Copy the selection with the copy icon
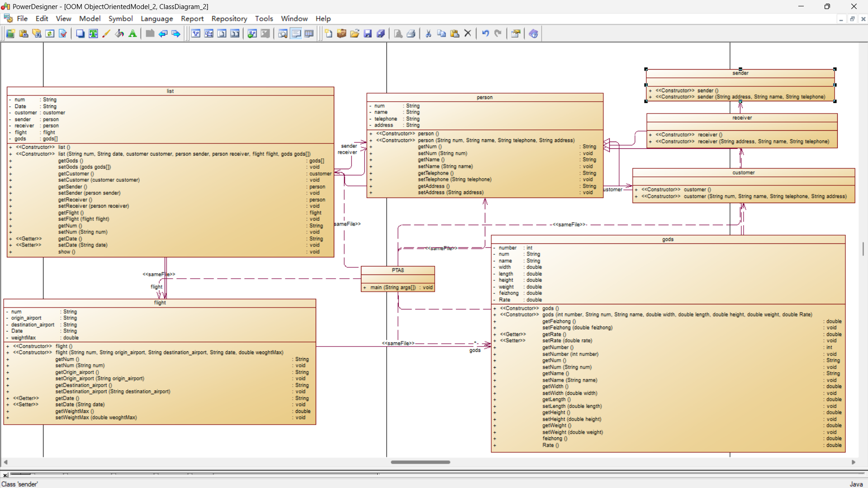 (x=441, y=33)
